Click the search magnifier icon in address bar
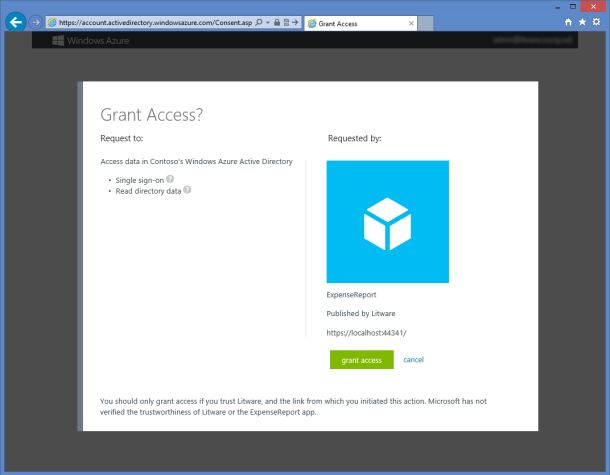The height and width of the screenshot is (475, 610). 258,23
